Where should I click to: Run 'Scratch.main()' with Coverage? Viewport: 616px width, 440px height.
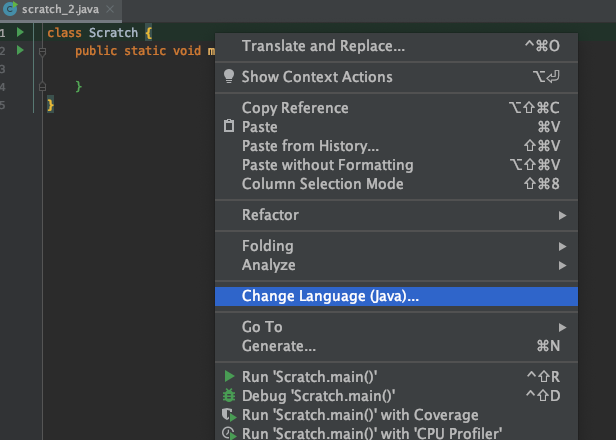(x=396, y=415)
